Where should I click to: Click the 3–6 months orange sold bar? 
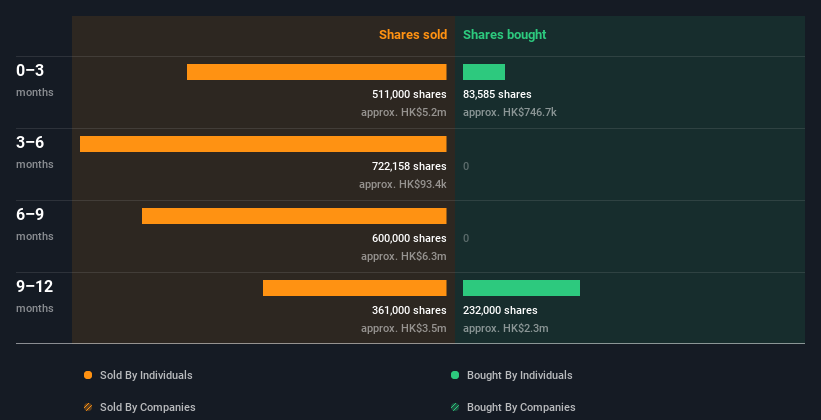[263, 144]
